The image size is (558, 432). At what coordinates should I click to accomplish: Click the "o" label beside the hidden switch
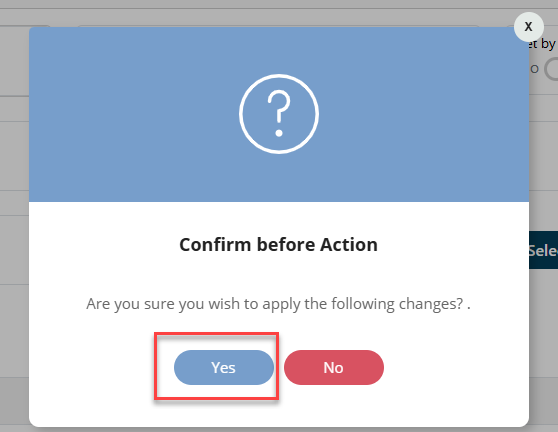pyautogui.click(x=534, y=69)
